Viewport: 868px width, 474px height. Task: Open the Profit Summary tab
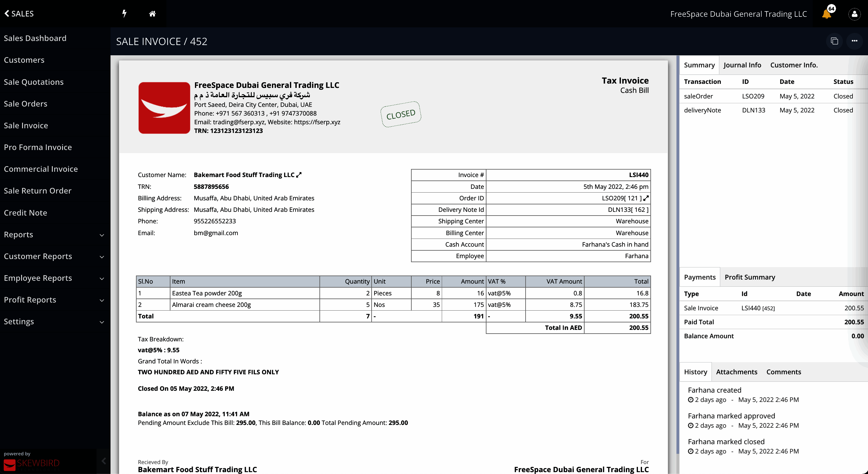(x=749, y=277)
